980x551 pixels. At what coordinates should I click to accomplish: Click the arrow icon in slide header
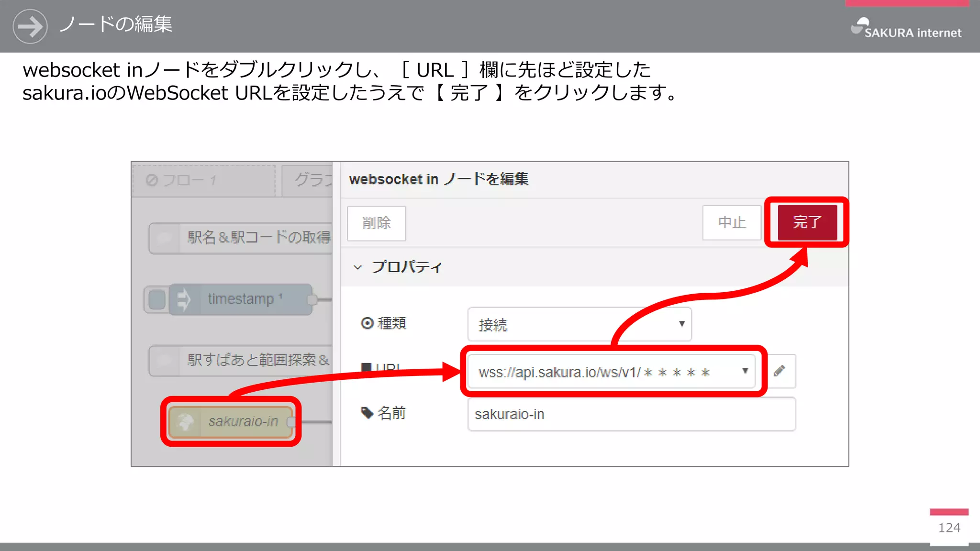(30, 26)
